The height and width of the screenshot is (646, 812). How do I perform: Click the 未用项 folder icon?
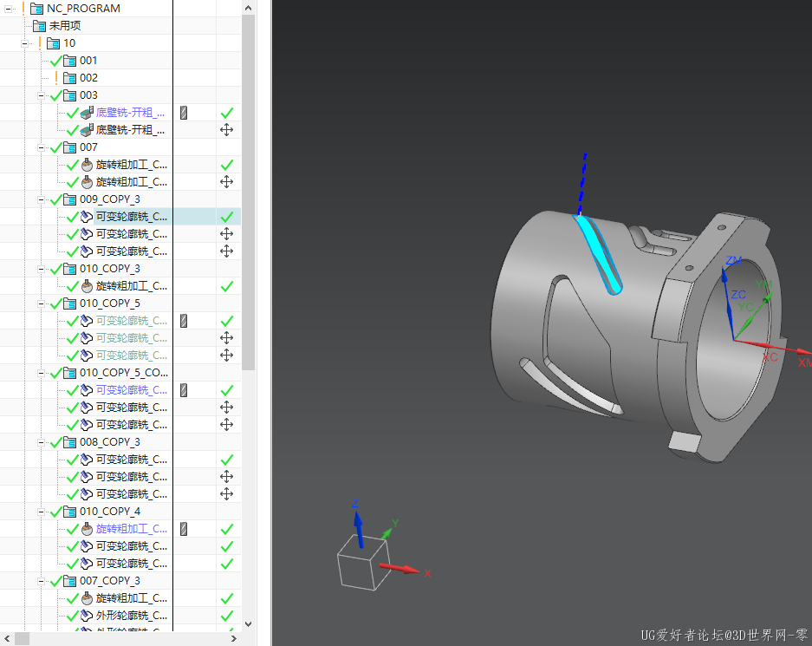coord(39,26)
